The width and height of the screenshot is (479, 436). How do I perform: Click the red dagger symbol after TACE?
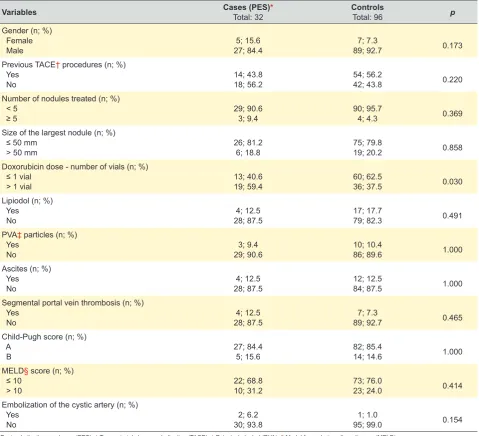click(x=58, y=65)
